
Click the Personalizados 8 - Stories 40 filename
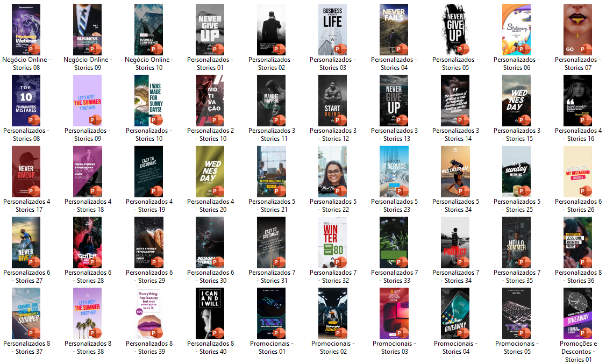210,348
